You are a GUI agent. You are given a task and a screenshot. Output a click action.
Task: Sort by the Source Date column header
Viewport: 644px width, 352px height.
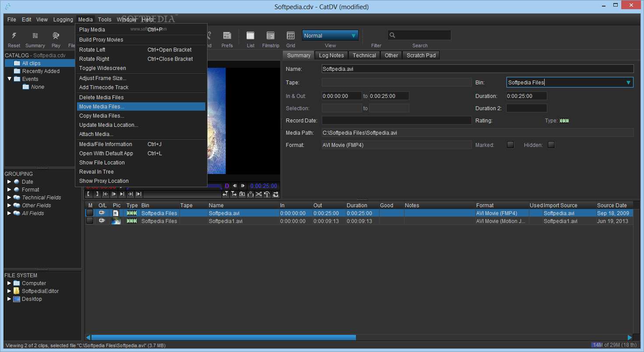(615, 205)
